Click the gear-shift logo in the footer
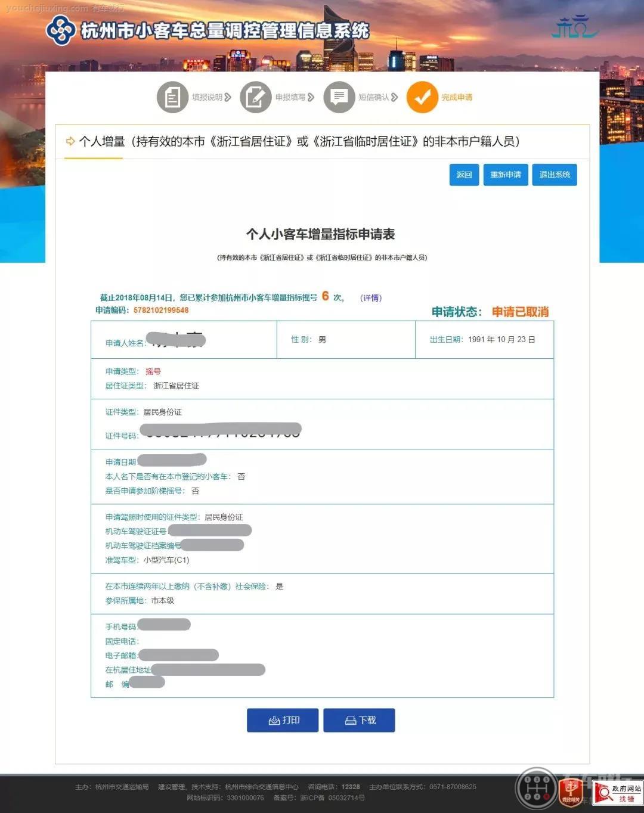The image size is (644, 813). [535, 788]
